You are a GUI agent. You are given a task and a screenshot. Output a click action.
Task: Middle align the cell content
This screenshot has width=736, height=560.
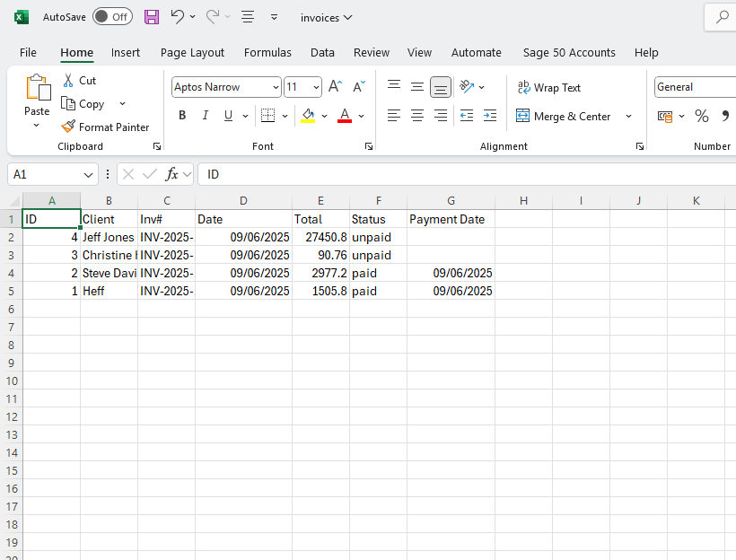[x=417, y=87]
